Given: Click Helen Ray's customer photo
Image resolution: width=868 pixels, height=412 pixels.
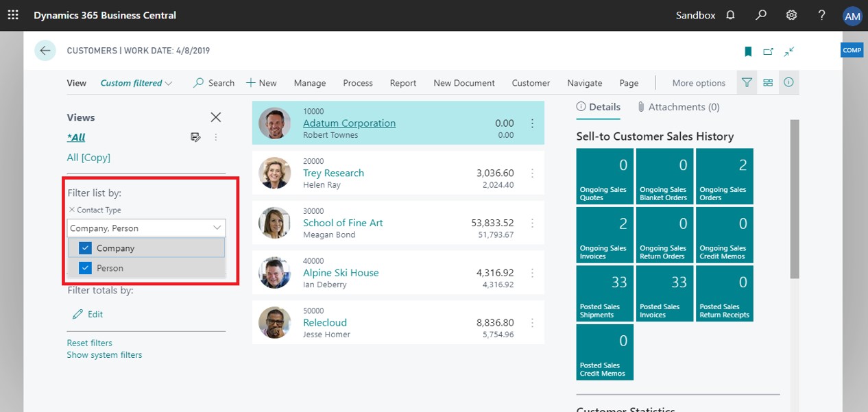Looking at the screenshot, I should point(275,173).
